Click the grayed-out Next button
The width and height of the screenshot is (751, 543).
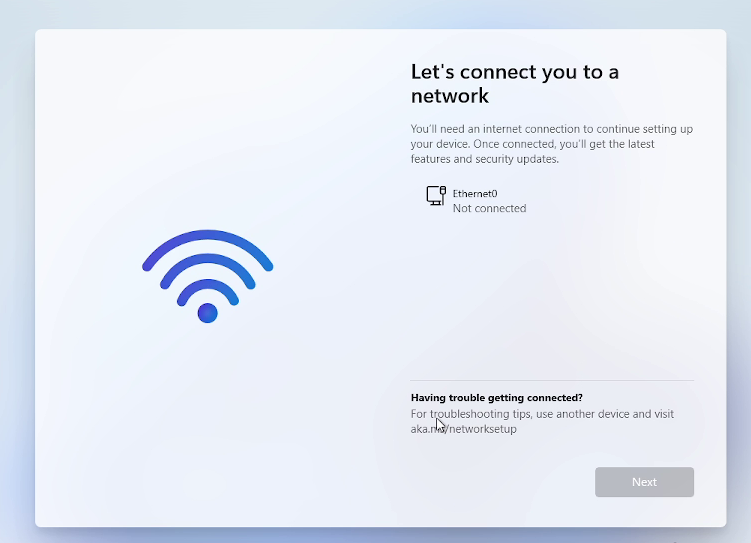coord(644,482)
